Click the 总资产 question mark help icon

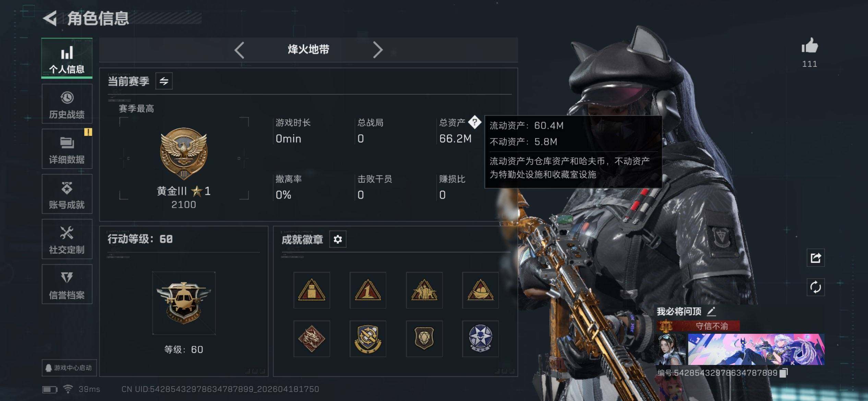click(x=475, y=122)
